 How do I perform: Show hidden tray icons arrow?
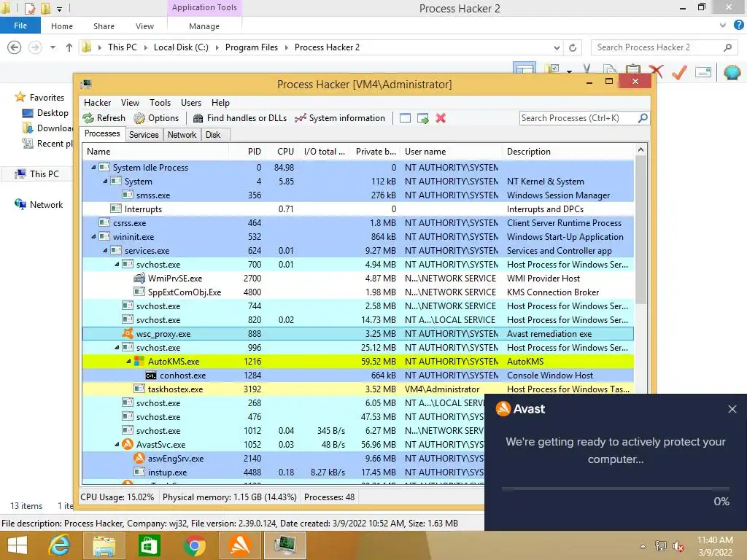643,546
